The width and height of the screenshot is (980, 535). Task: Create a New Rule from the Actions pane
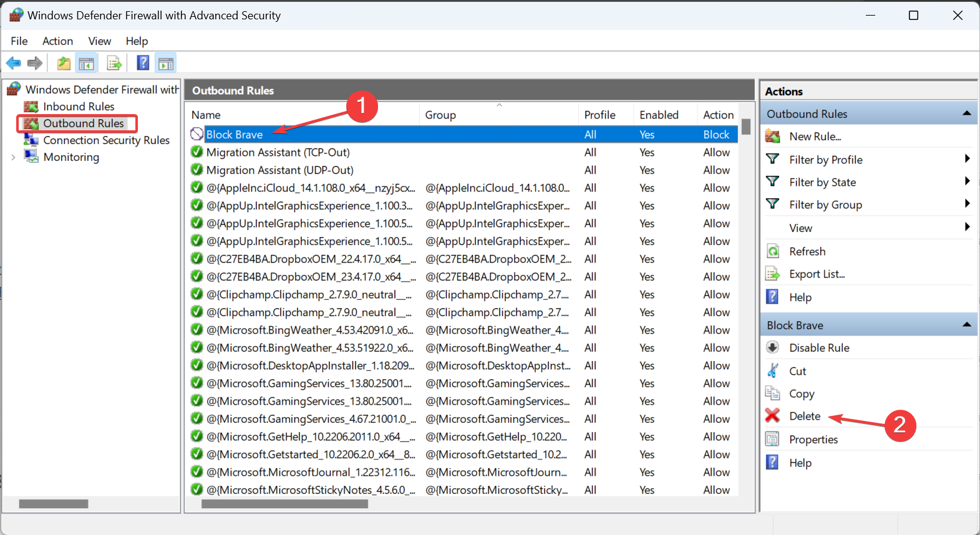[x=815, y=137]
